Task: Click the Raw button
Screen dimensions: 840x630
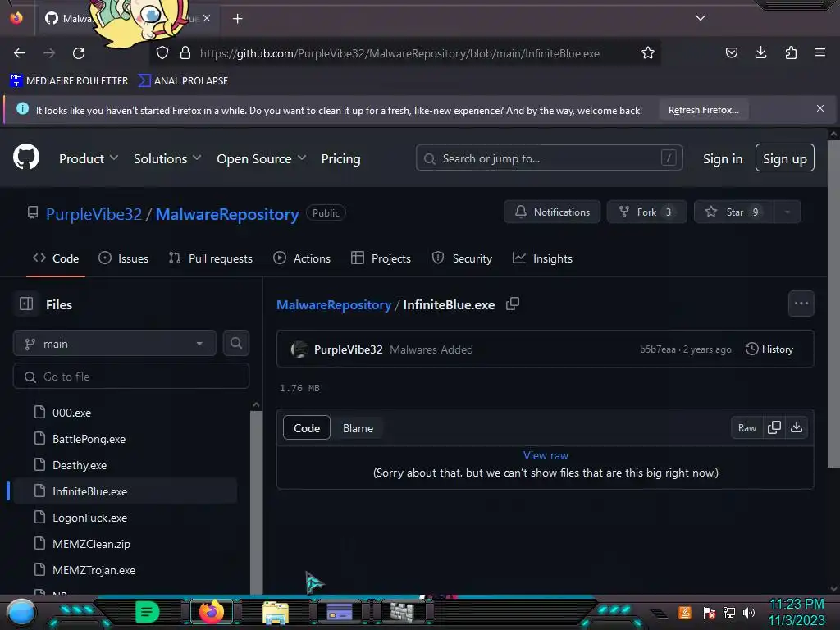Action: coord(746,427)
